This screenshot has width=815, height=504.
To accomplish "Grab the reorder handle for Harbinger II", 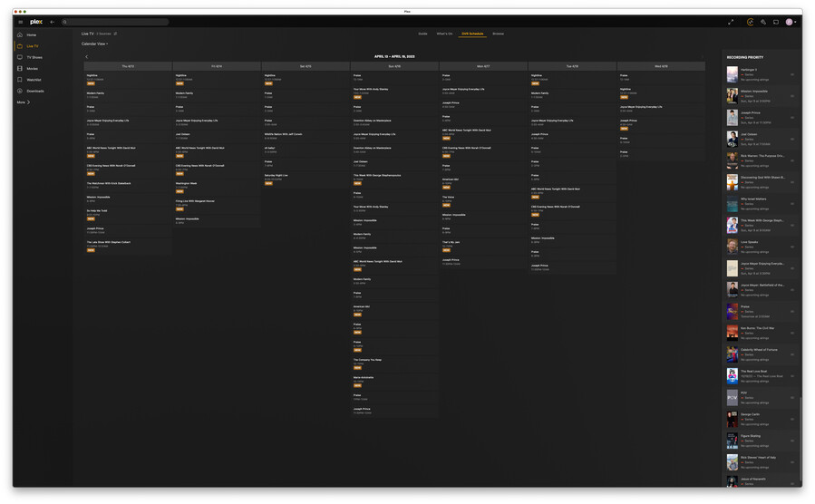I will point(792,74).
